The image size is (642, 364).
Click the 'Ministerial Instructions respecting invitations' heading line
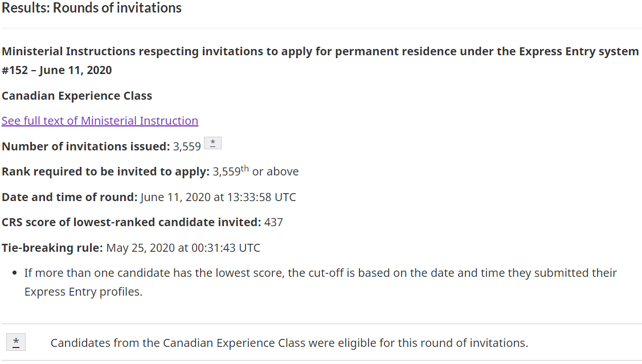click(x=320, y=51)
